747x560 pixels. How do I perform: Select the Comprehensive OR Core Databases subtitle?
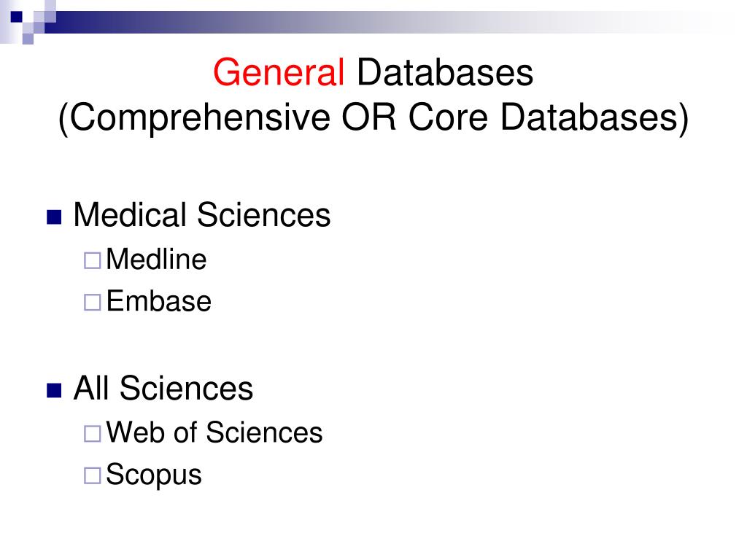tap(373, 117)
